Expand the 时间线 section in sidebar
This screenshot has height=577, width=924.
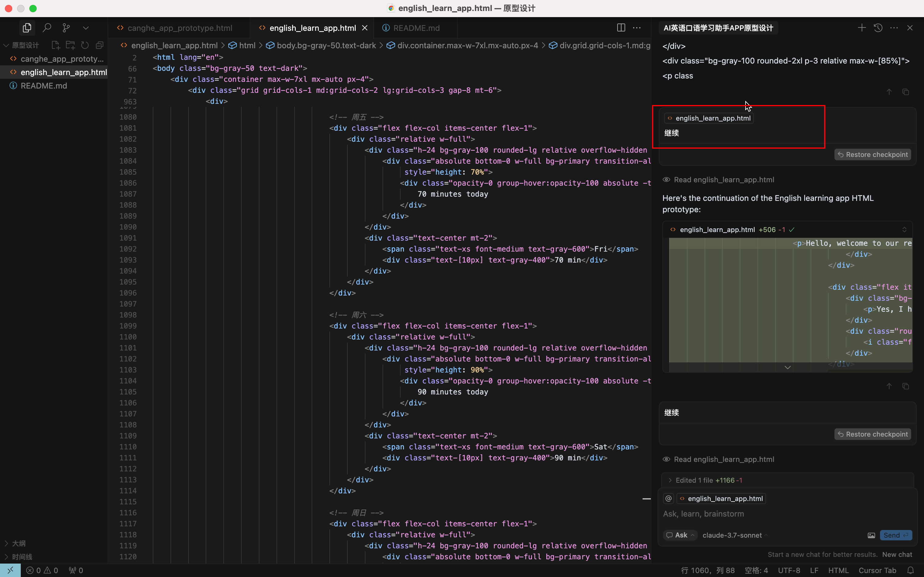(22, 557)
